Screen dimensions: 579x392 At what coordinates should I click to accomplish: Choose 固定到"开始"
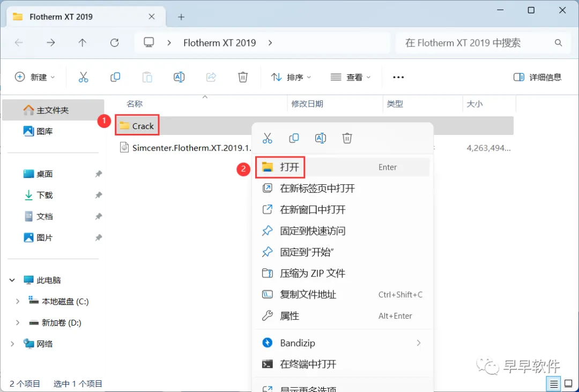pyautogui.click(x=342, y=252)
